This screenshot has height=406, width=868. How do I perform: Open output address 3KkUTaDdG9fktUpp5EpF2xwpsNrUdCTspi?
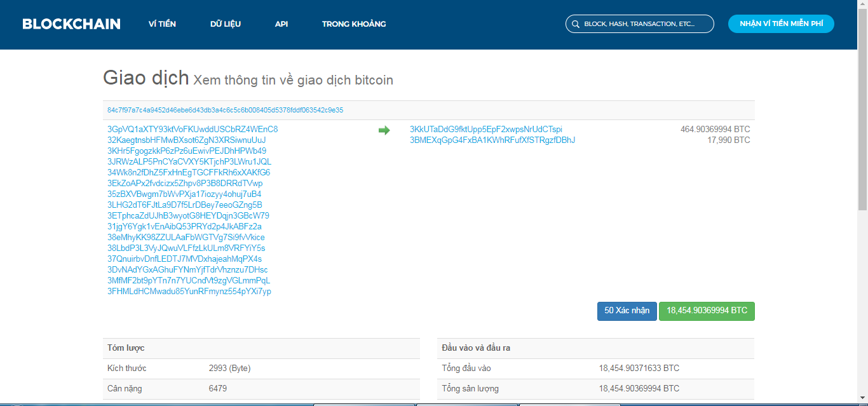(486, 129)
